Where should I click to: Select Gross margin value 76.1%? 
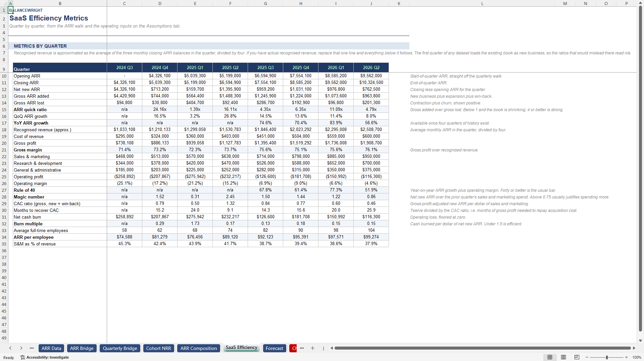(371, 150)
